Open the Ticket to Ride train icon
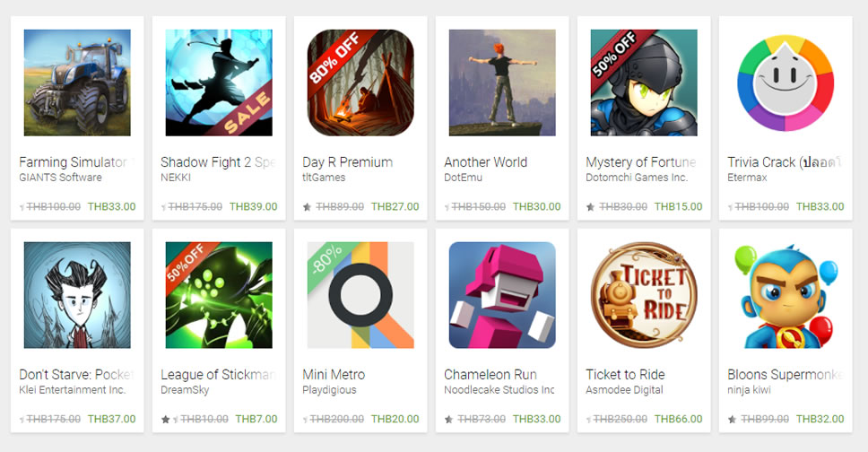The image size is (868, 452). pos(644,295)
